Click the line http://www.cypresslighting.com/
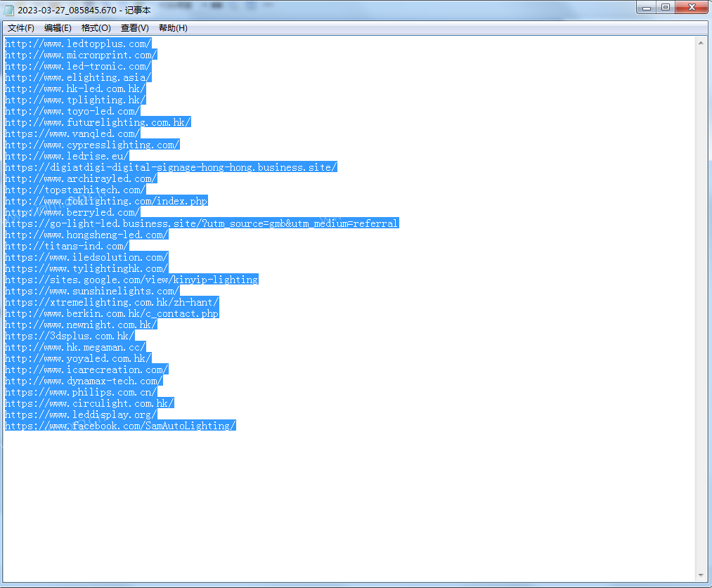The width and height of the screenshot is (712, 588). coord(92,145)
